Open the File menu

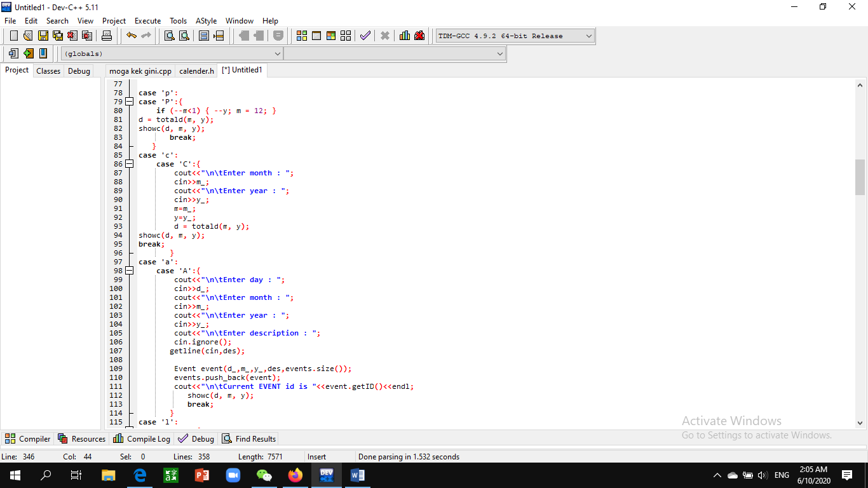pyautogui.click(x=10, y=21)
